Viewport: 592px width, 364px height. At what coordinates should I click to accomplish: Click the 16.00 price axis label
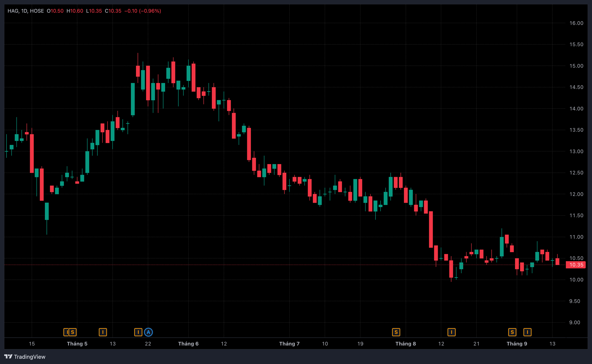(576, 23)
